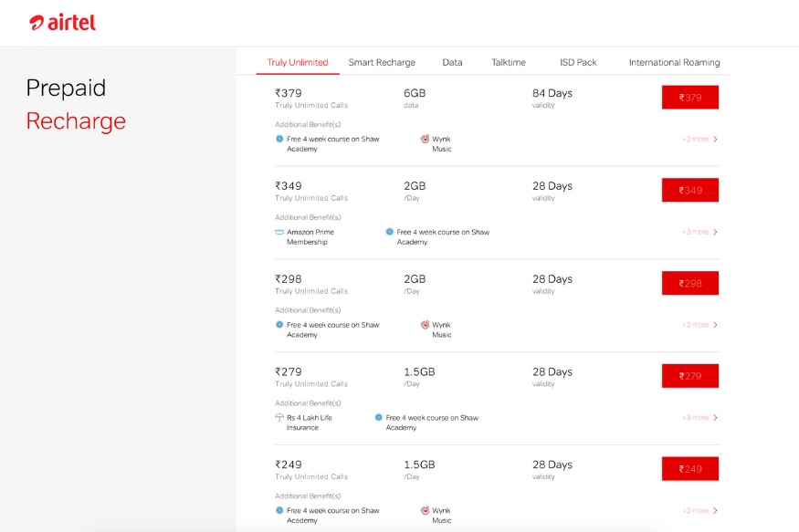Expand '+3 more' benefits for ₹349 plan
This screenshot has width=799, height=532.
click(699, 233)
